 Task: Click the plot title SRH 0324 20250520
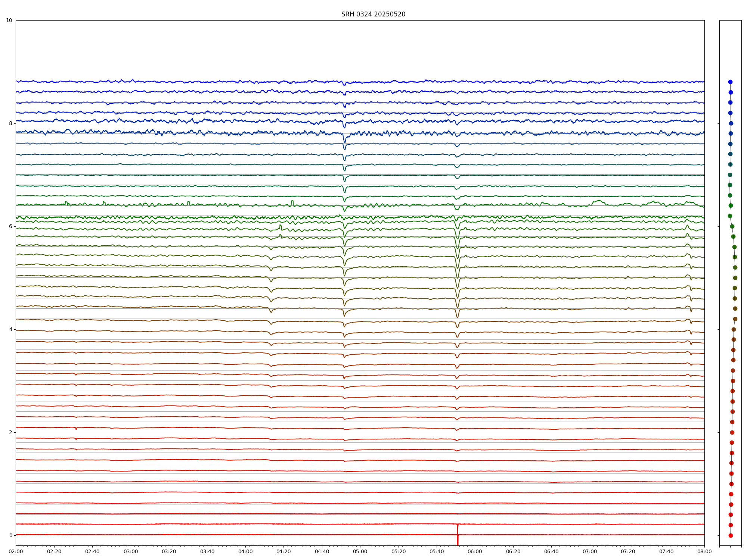tap(373, 14)
